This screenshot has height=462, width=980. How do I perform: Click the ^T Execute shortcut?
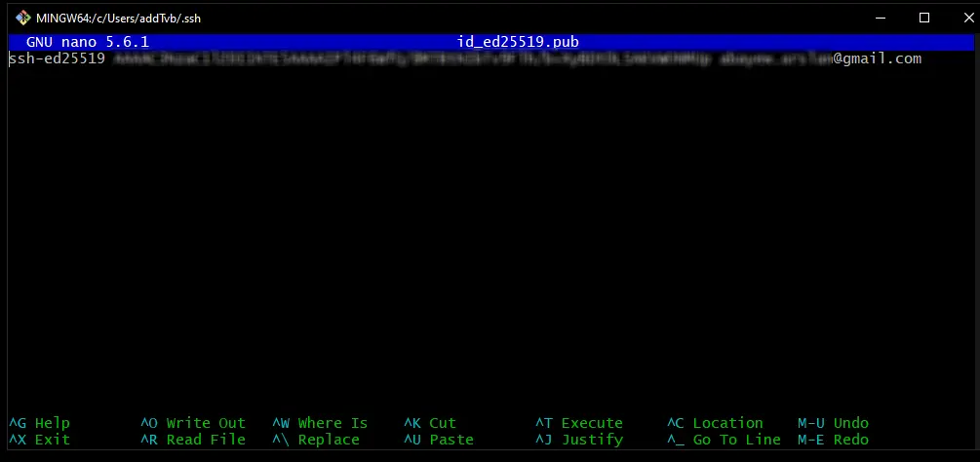click(x=579, y=423)
